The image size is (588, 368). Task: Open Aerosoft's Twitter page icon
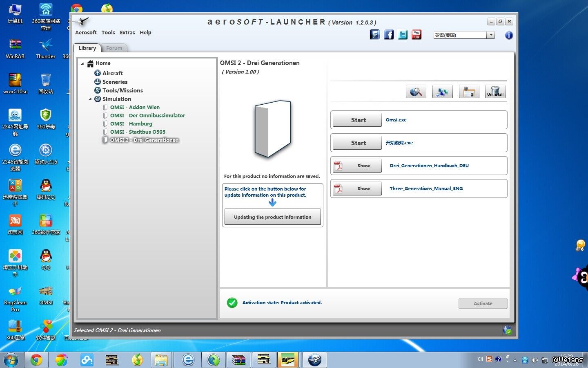point(403,35)
